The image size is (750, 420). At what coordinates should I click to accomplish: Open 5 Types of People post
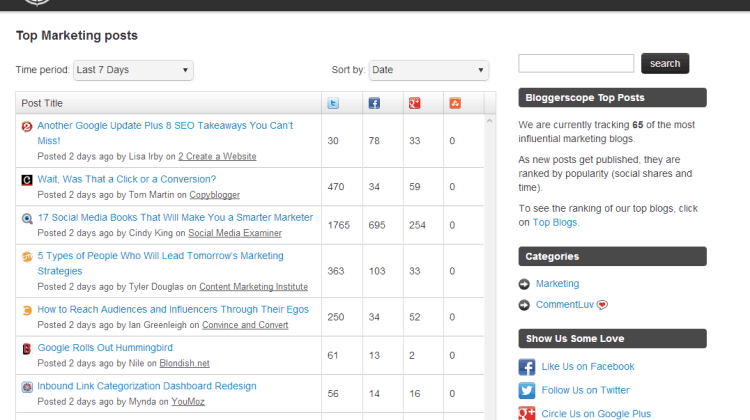click(160, 263)
